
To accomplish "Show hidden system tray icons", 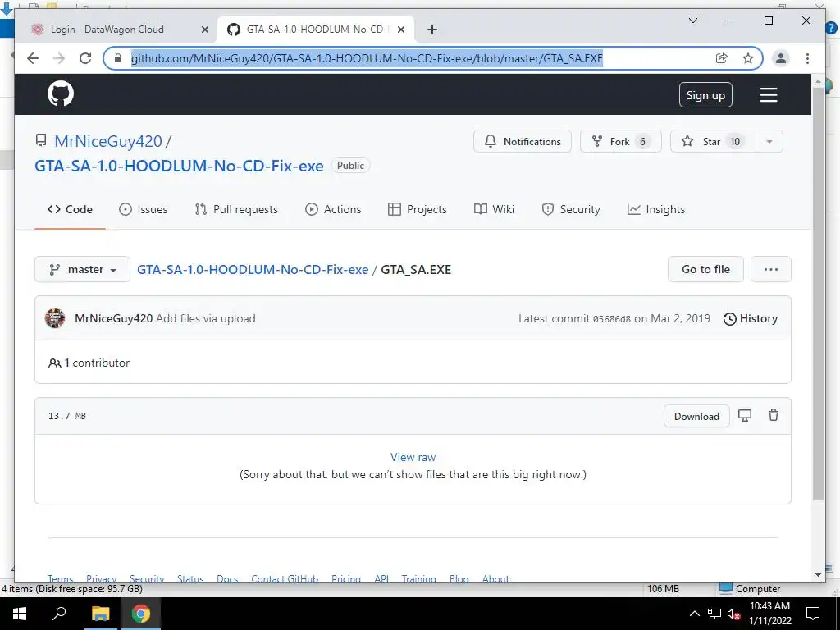I will (x=694, y=614).
